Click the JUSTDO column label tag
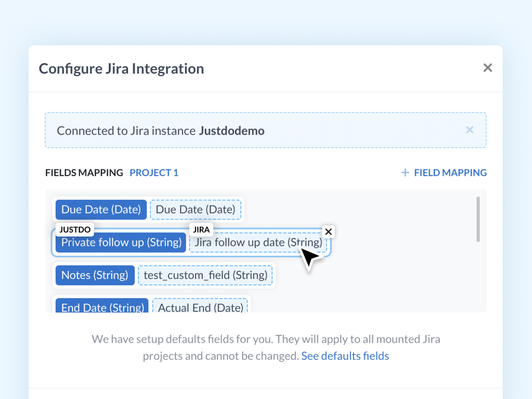 (75, 229)
